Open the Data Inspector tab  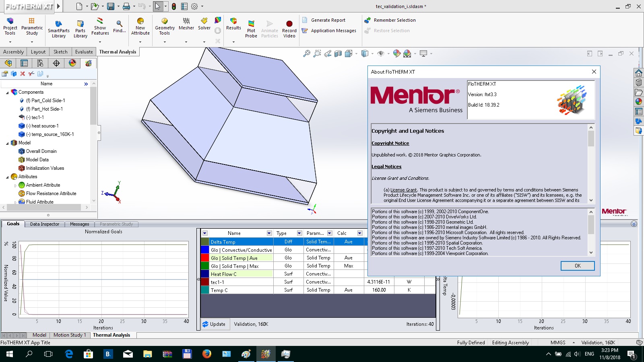[44, 224]
